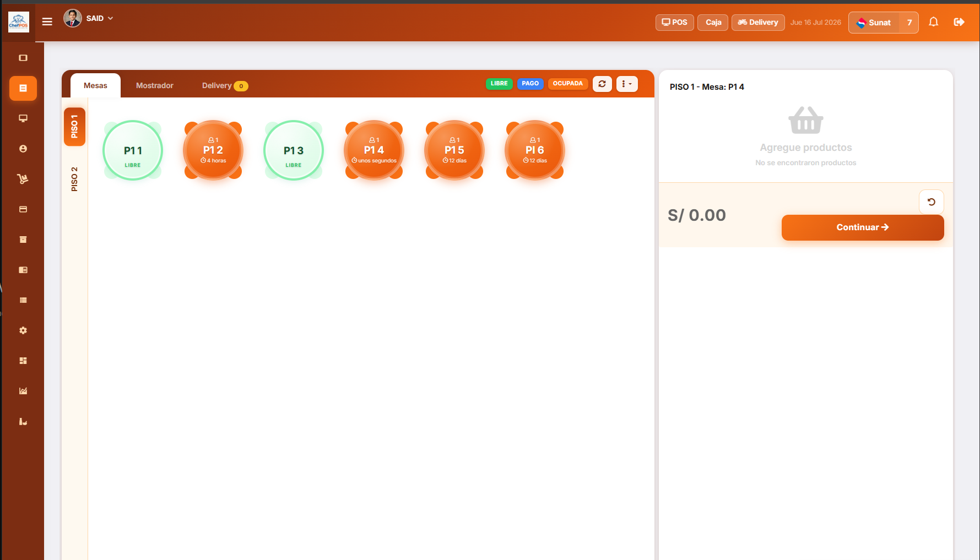980x560 pixels.
Task: Open the newspaper sidebar icon
Action: click(23, 270)
